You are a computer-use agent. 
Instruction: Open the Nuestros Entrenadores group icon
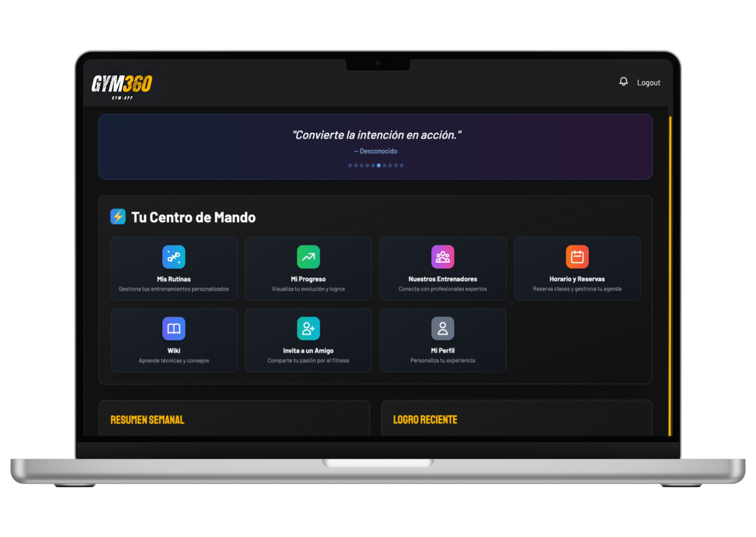(443, 257)
